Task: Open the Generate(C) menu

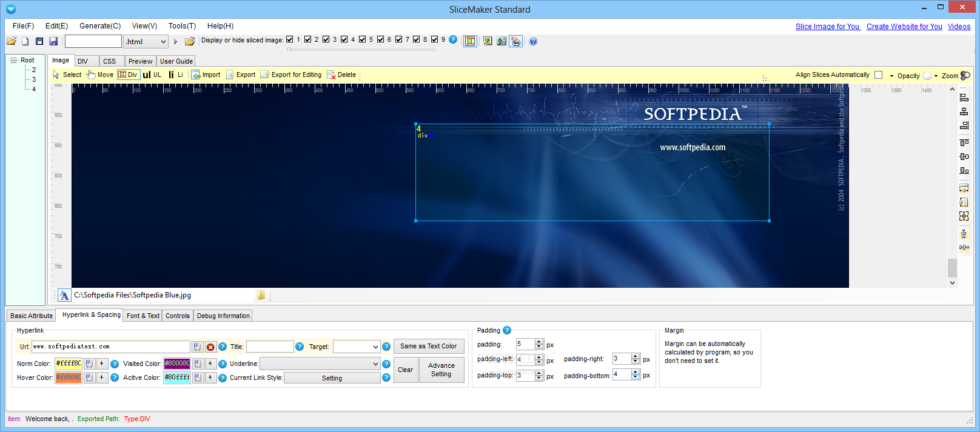Action: click(100, 26)
